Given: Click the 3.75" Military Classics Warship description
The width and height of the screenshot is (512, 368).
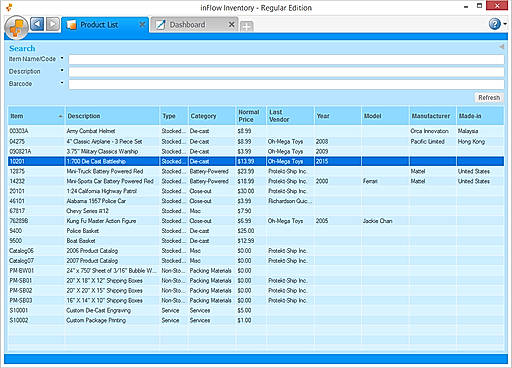Looking at the screenshot, I should pyautogui.click(x=102, y=151).
